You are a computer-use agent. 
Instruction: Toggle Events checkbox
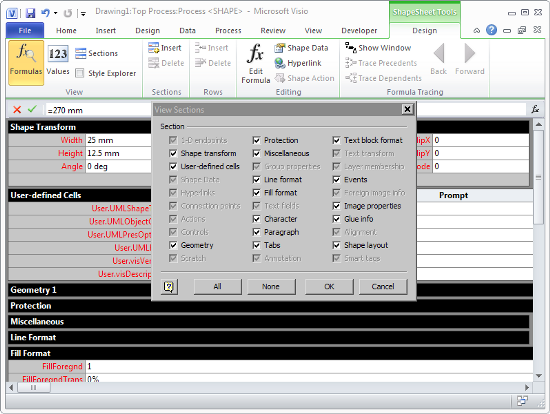tap(336, 180)
